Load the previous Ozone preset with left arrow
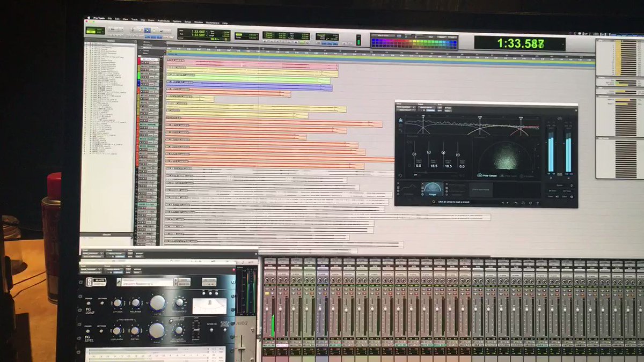Viewport: 644px width, 362px height. [502, 203]
